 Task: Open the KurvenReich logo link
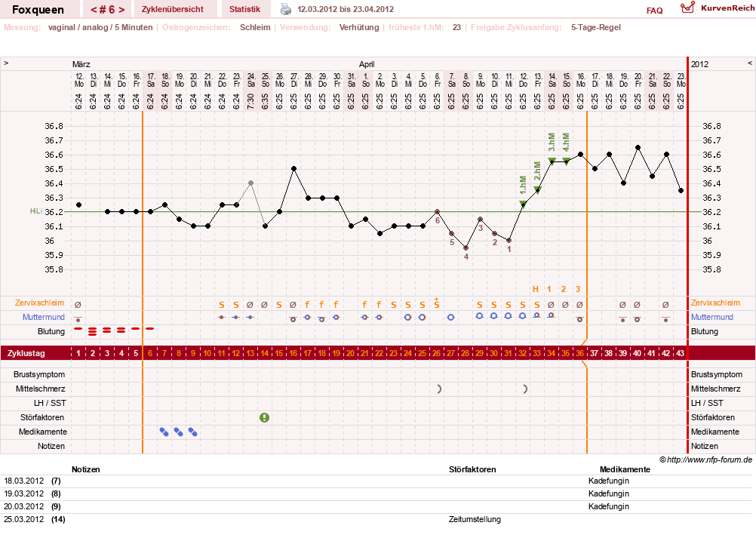[x=717, y=8]
